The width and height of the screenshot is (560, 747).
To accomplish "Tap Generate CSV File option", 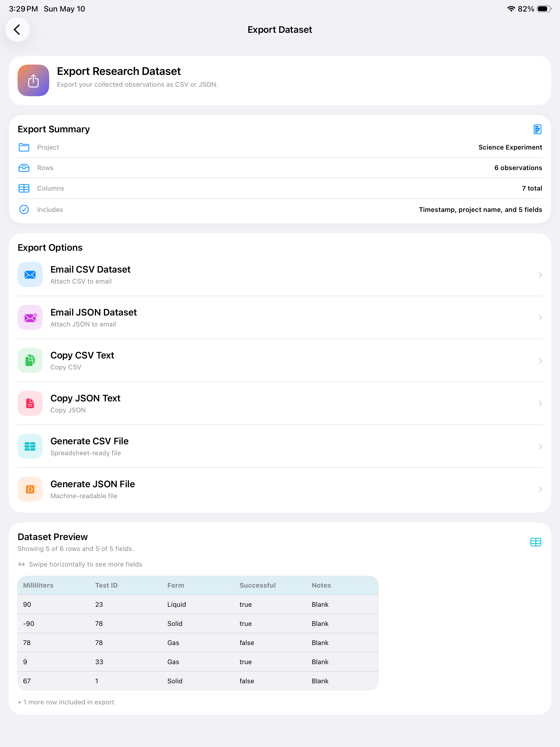I will click(x=280, y=446).
